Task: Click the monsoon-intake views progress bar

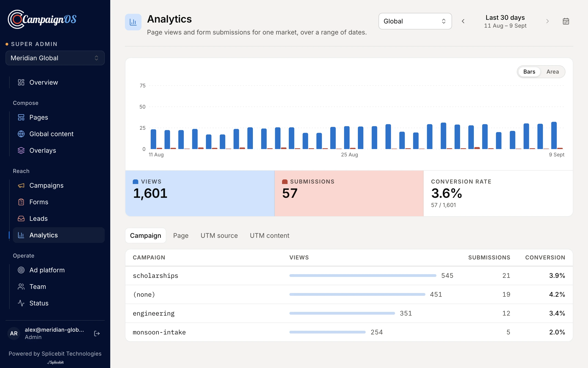Action: (327, 332)
